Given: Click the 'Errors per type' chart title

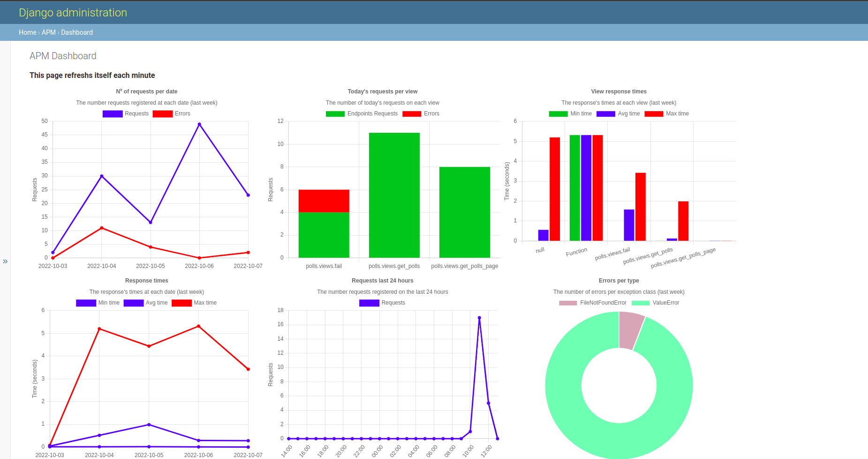Looking at the screenshot, I should (x=619, y=281).
